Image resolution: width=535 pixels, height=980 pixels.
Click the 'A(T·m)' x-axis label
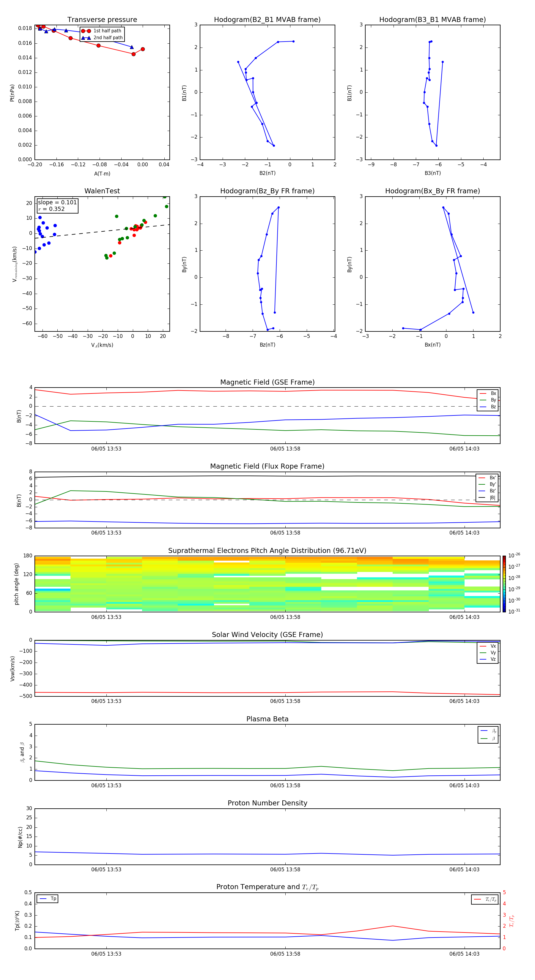pos(102,174)
